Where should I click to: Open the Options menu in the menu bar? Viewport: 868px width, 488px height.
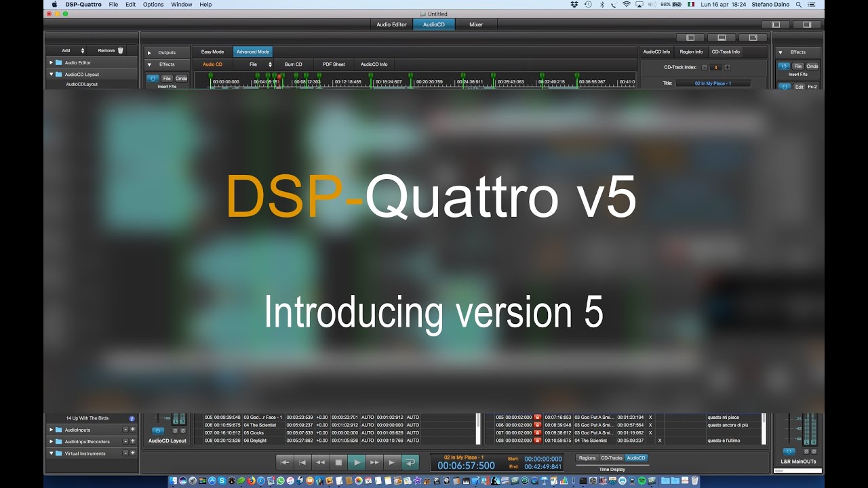pos(153,4)
